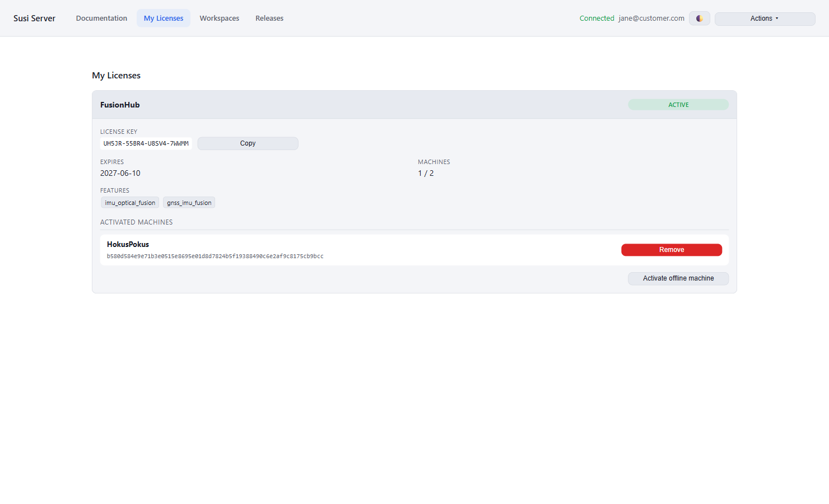Click Activate offline machine button
This screenshot has height=504, width=829.
click(x=678, y=278)
